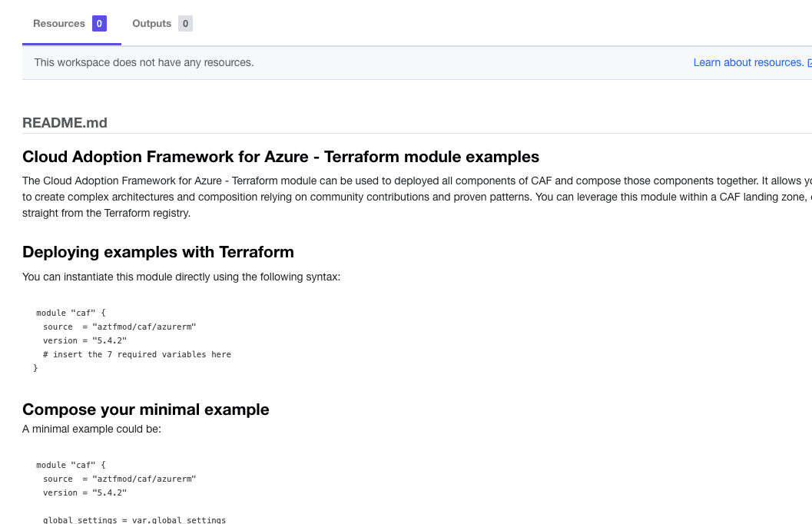Click closing brace of the first code block
Image resolution: width=812 pixels, height=524 pixels.
pyautogui.click(x=36, y=368)
